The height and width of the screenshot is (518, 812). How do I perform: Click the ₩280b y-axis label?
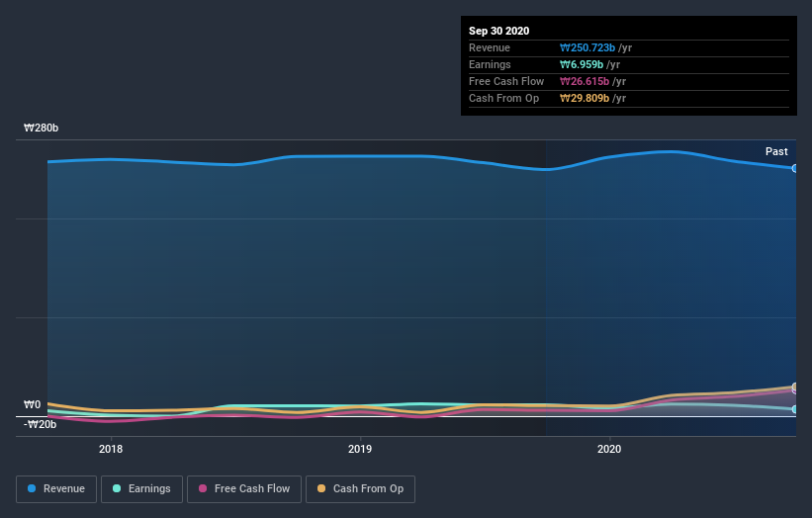(41, 128)
